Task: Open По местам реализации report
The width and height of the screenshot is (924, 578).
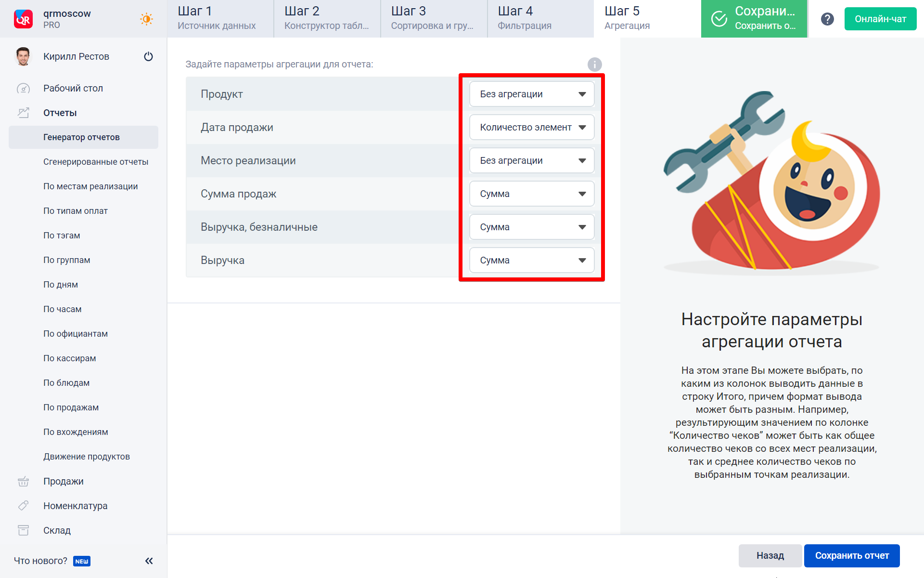Action: click(x=90, y=186)
